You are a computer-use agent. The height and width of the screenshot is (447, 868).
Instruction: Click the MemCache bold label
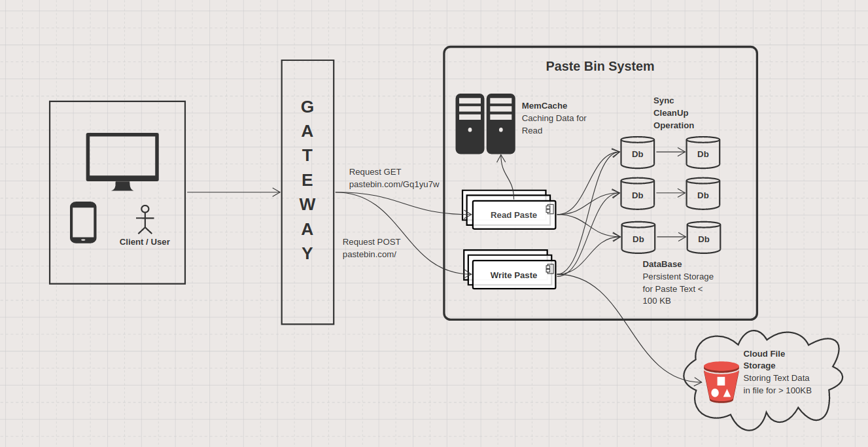point(544,106)
